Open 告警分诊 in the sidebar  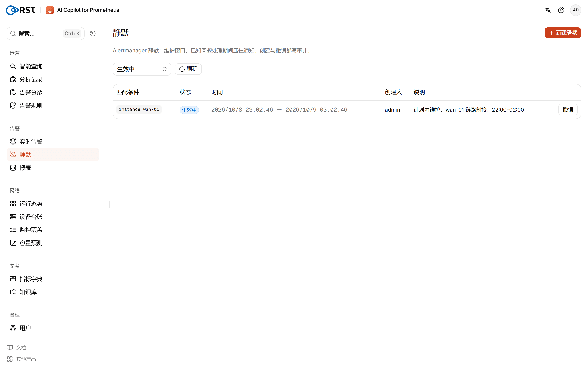(x=53, y=92)
